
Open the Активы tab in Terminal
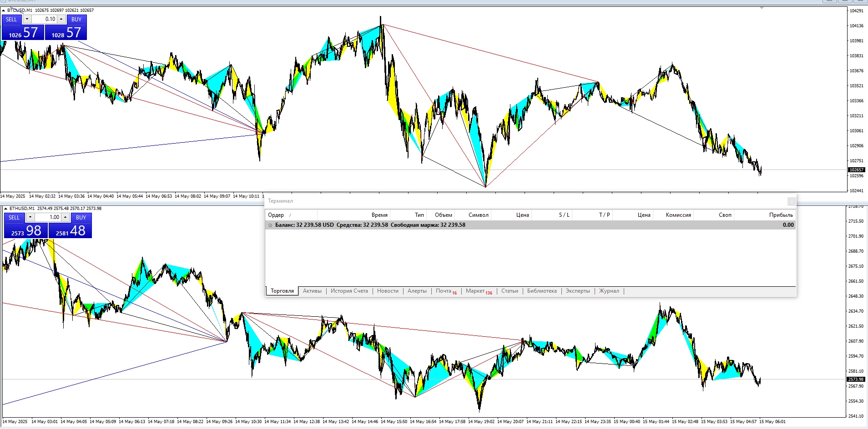(312, 291)
